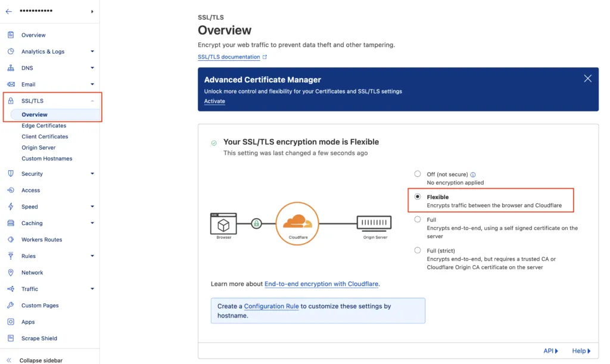Click the Network location pin icon
The height and width of the screenshot is (364, 610).
(x=10, y=272)
